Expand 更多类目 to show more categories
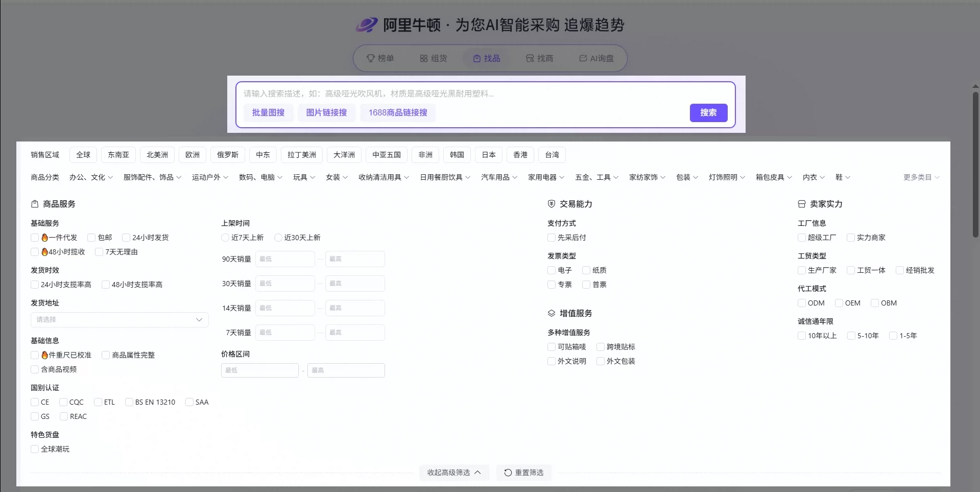Image resolution: width=980 pixels, height=492 pixels. click(x=921, y=177)
